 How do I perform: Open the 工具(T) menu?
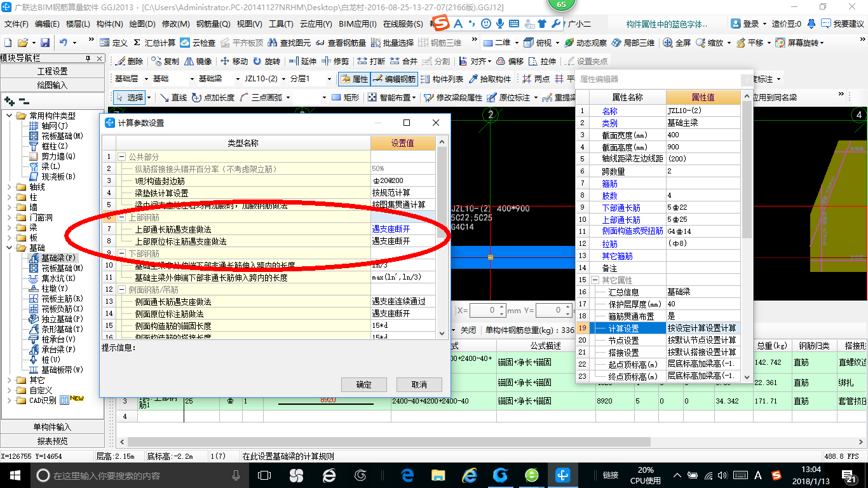[281, 24]
